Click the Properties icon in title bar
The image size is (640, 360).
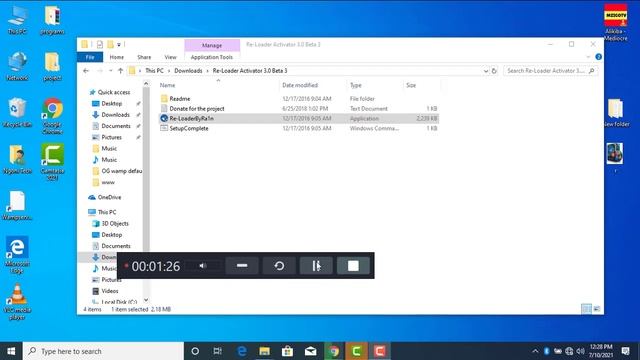click(x=100, y=44)
